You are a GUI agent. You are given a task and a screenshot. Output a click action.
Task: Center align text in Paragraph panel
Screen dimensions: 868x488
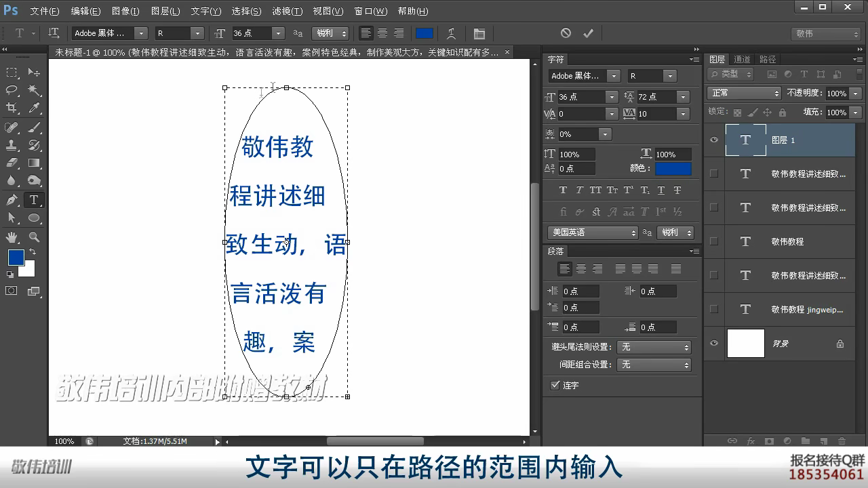click(x=581, y=270)
